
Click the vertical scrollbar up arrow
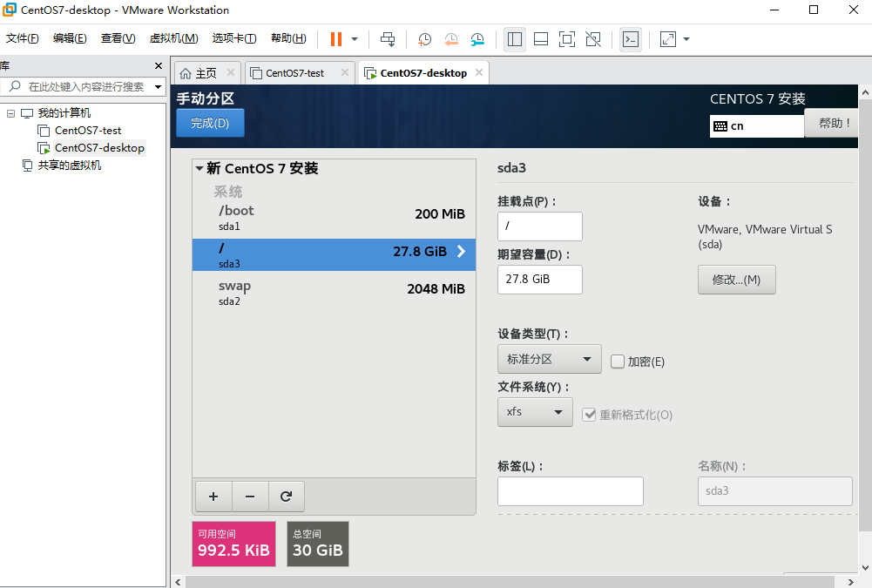coord(865,91)
